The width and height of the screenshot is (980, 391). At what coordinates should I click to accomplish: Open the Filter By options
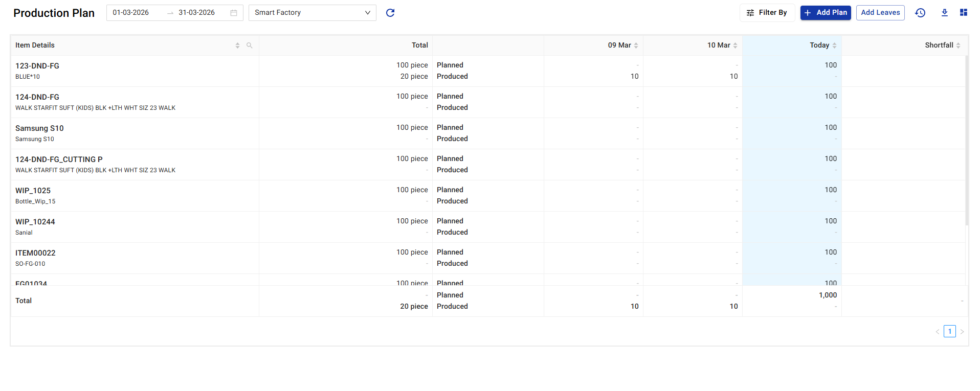(767, 13)
